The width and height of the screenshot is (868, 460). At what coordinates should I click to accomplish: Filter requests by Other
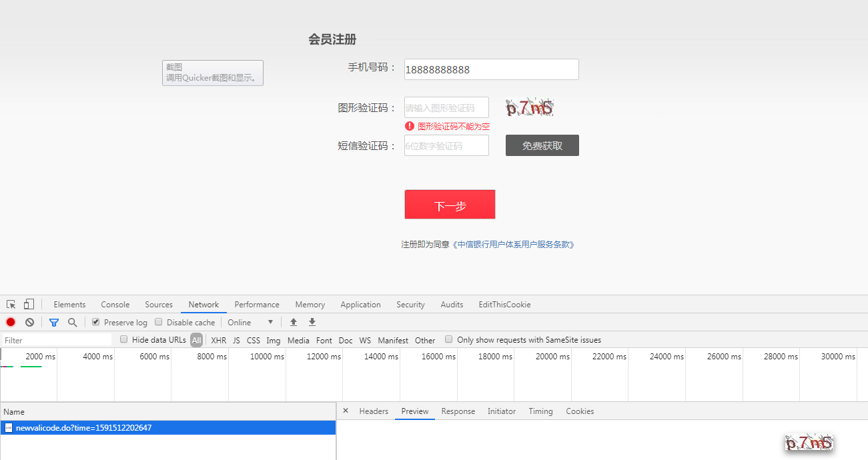click(425, 340)
